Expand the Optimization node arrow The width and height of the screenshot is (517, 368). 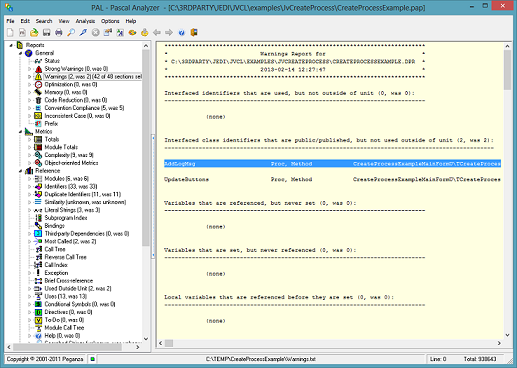coord(29,84)
